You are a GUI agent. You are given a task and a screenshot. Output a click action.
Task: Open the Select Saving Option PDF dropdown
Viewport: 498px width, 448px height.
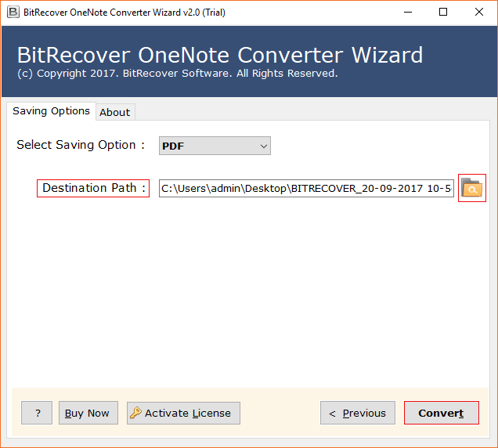tap(215, 146)
